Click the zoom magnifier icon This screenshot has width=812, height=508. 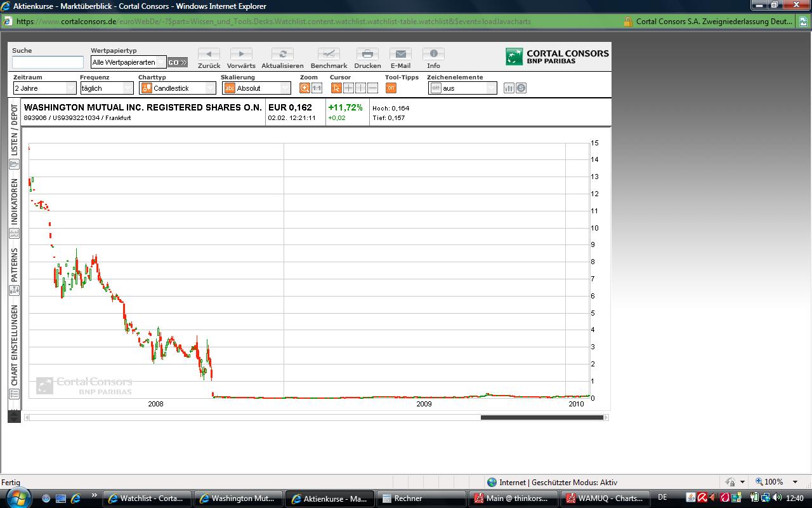click(x=305, y=88)
